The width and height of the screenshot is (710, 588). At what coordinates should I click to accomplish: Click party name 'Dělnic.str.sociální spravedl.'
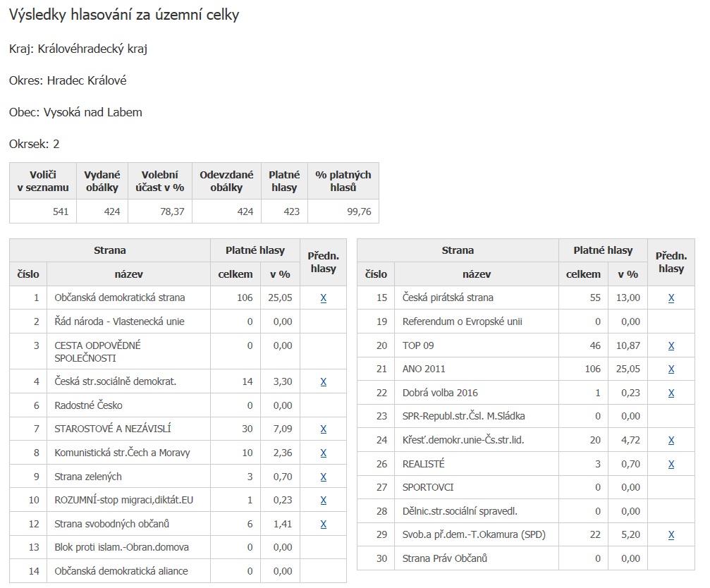(460, 511)
